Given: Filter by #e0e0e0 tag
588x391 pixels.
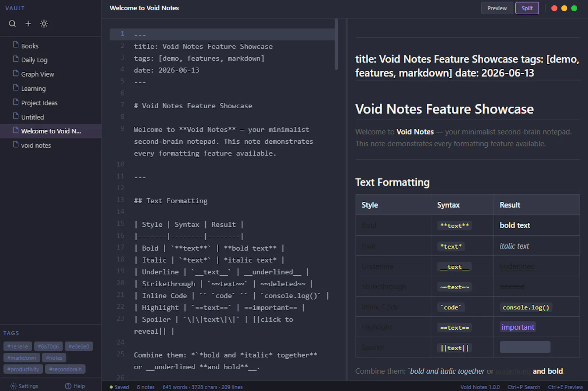Looking at the screenshot, I should point(79,346).
